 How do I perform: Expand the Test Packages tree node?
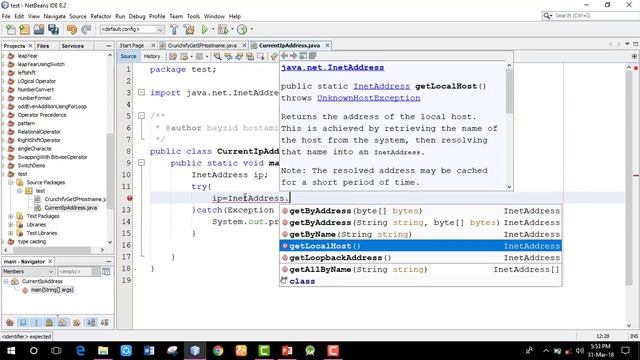[x=11, y=216]
